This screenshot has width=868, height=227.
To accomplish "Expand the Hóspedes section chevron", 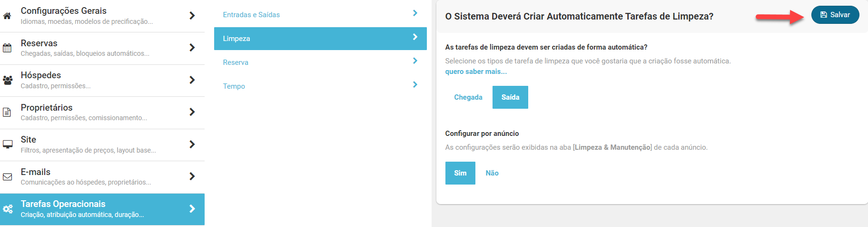I will tap(192, 80).
